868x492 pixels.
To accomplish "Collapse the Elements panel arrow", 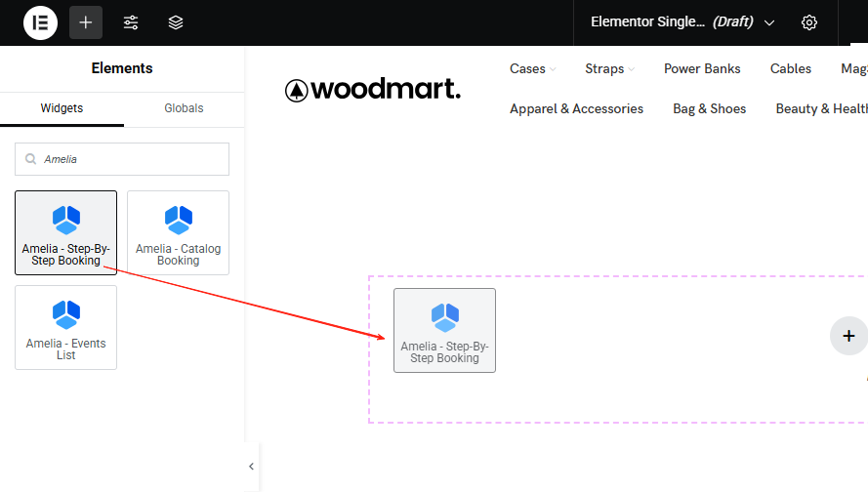I will (x=251, y=467).
